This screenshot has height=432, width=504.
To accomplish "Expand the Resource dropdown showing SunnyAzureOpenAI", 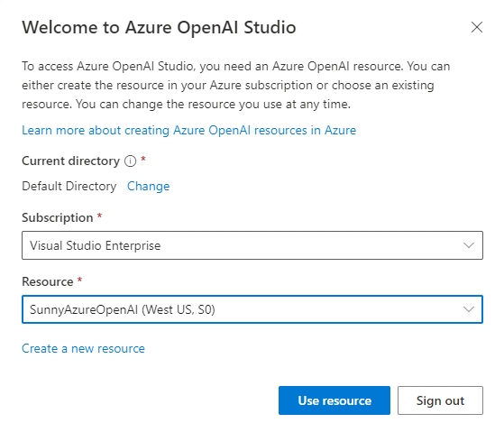I will tap(252, 309).
